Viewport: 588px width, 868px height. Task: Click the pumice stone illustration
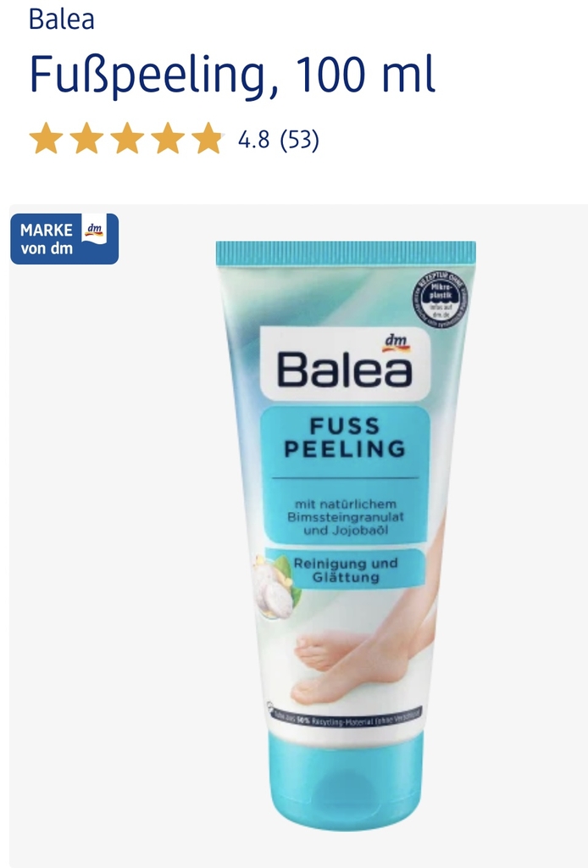point(276,587)
